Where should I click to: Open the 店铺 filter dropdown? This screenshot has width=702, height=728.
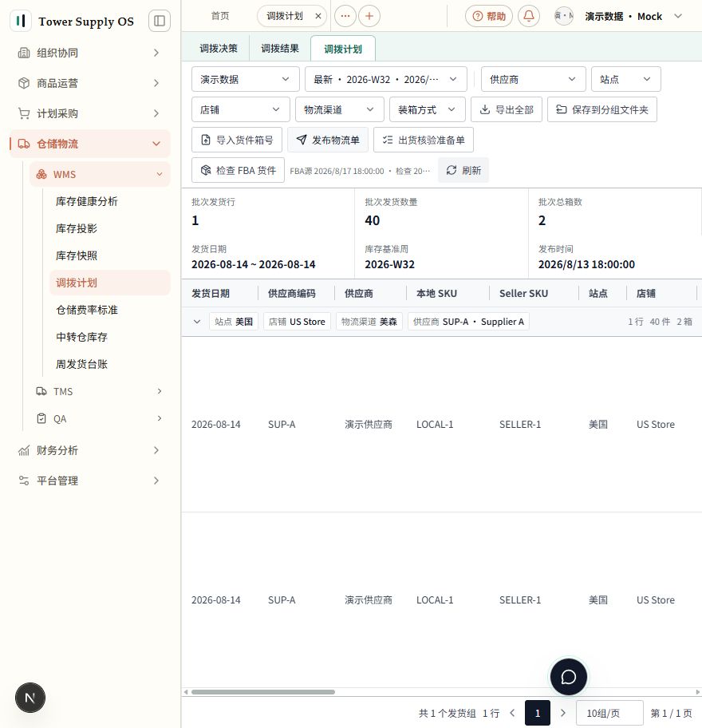click(240, 109)
